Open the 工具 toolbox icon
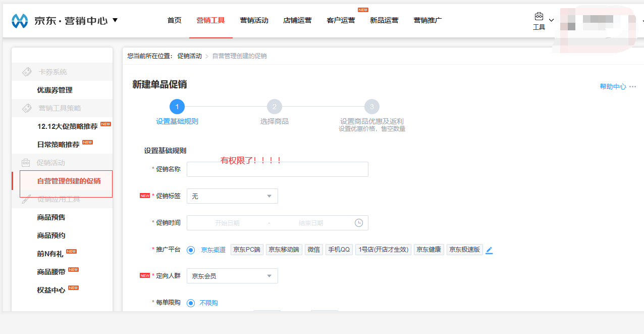 [539, 16]
